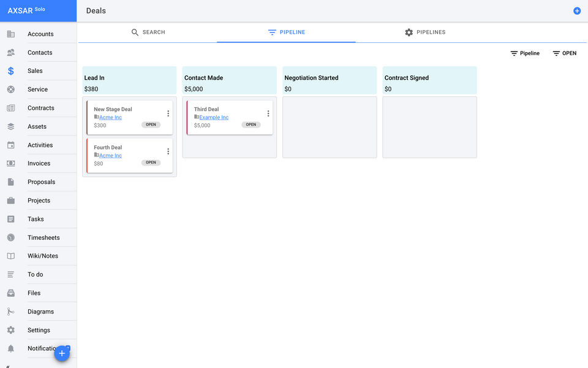Open Diagrams via its sidebar icon
The width and height of the screenshot is (588, 368).
point(11,312)
